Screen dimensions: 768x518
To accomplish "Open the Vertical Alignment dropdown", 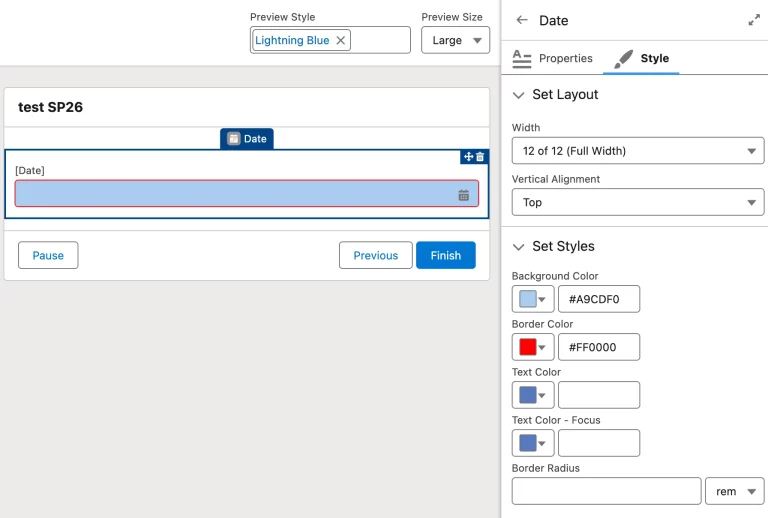I will 637,203.
